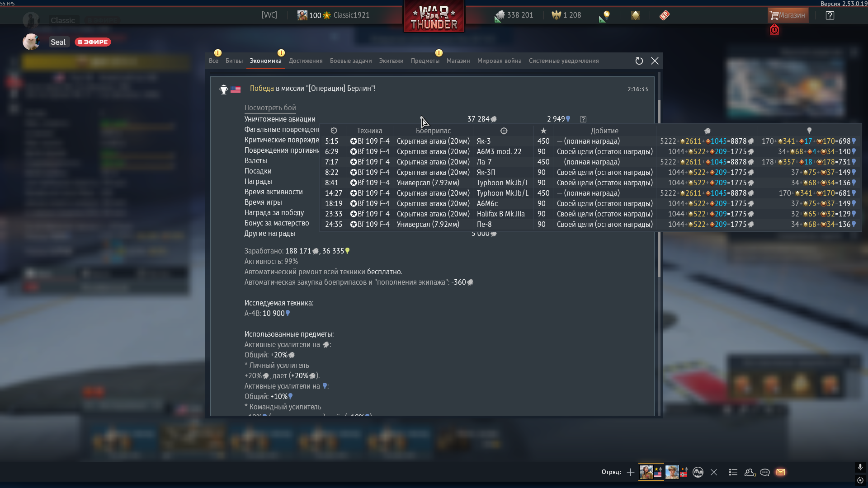Open the 'Магазин' shop button
Viewport: 868px width, 488px height.
click(x=788, y=15)
